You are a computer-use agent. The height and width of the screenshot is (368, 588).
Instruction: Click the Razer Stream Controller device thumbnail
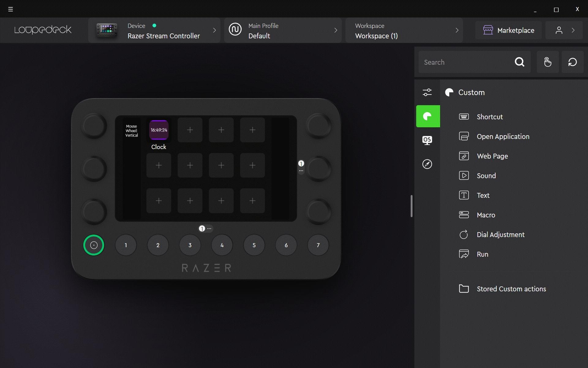tap(107, 30)
